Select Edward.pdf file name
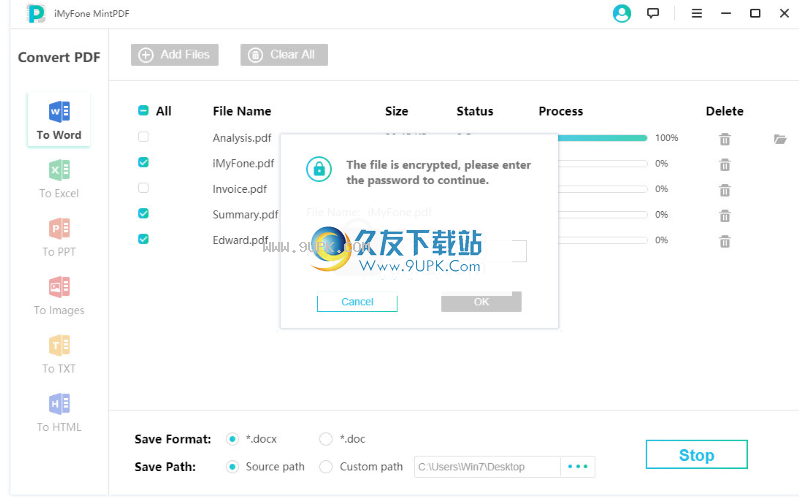 [x=241, y=240]
